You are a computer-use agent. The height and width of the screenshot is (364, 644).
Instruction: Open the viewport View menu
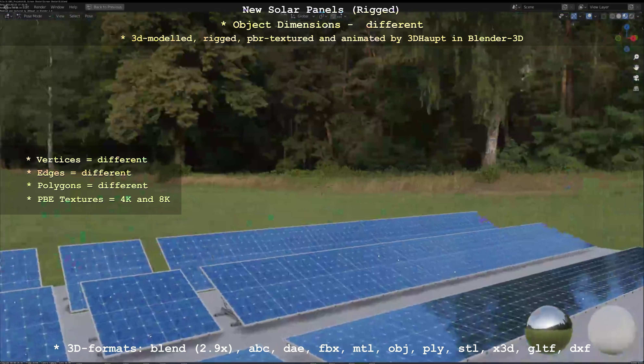(60, 16)
